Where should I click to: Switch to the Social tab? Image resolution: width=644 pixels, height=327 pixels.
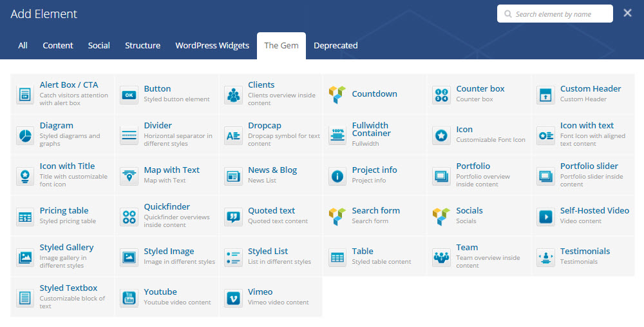pos(99,46)
